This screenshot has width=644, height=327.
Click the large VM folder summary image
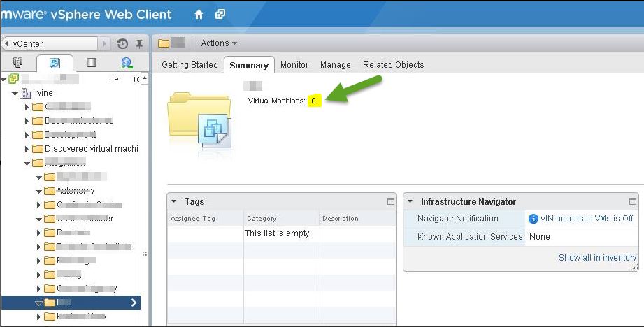point(199,121)
